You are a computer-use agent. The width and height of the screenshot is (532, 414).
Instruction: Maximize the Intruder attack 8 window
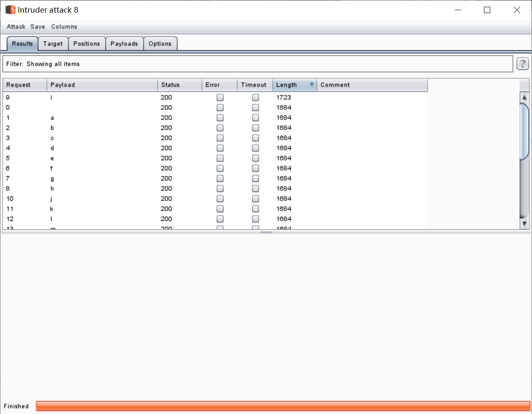click(x=487, y=10)
